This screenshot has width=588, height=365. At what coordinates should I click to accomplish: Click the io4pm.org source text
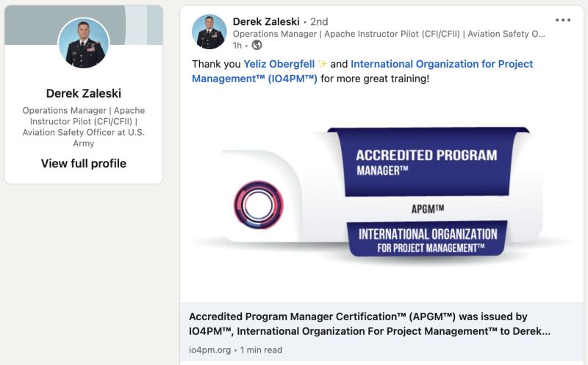pos(209,350)
